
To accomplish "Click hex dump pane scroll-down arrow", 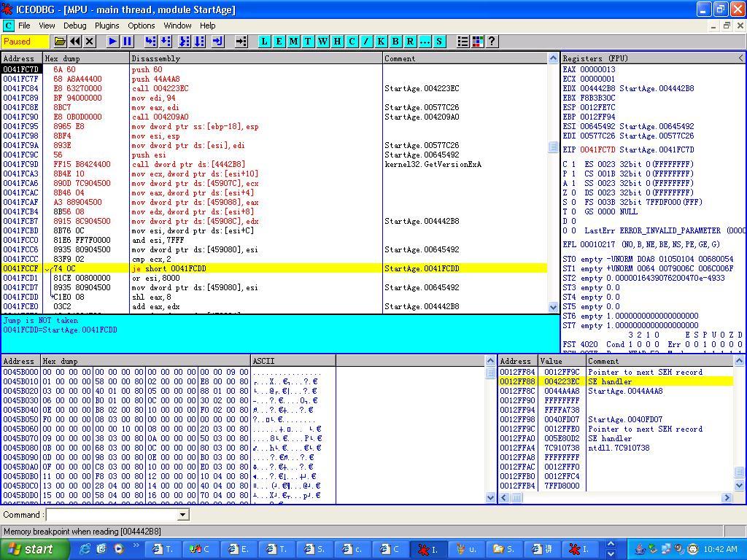I will [x=490, y=497].
